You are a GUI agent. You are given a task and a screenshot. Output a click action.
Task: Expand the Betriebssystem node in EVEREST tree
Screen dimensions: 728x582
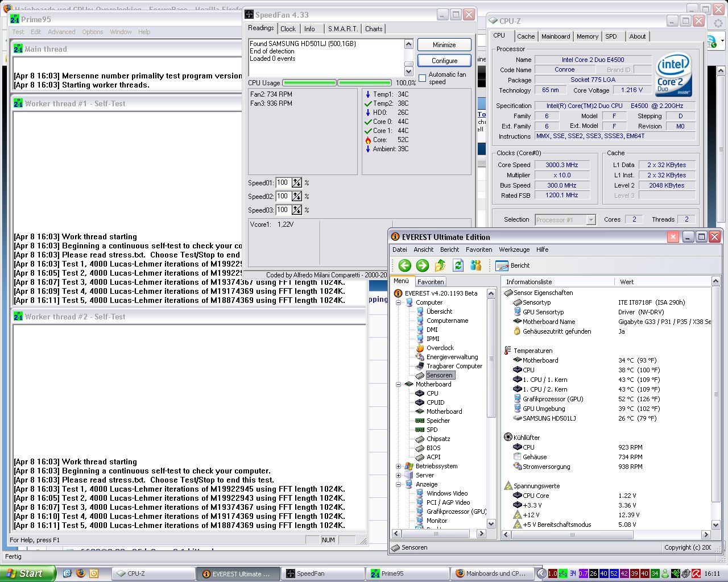(399, 466)
